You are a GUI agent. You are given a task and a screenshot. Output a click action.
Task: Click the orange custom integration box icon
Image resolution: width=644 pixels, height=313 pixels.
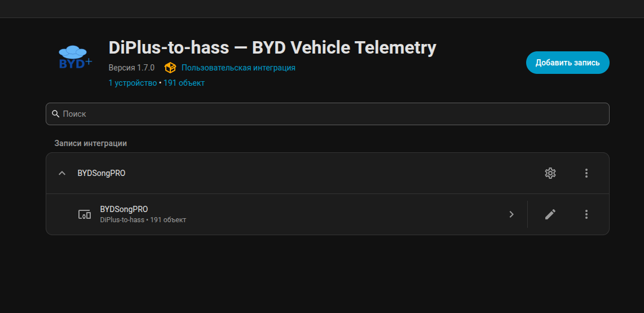pos(170,68)
